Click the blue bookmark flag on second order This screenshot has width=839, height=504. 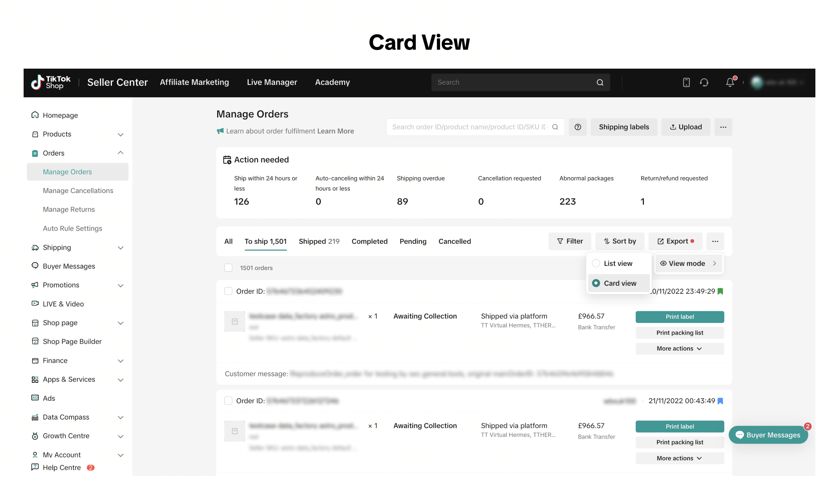(x=721, y=401)
